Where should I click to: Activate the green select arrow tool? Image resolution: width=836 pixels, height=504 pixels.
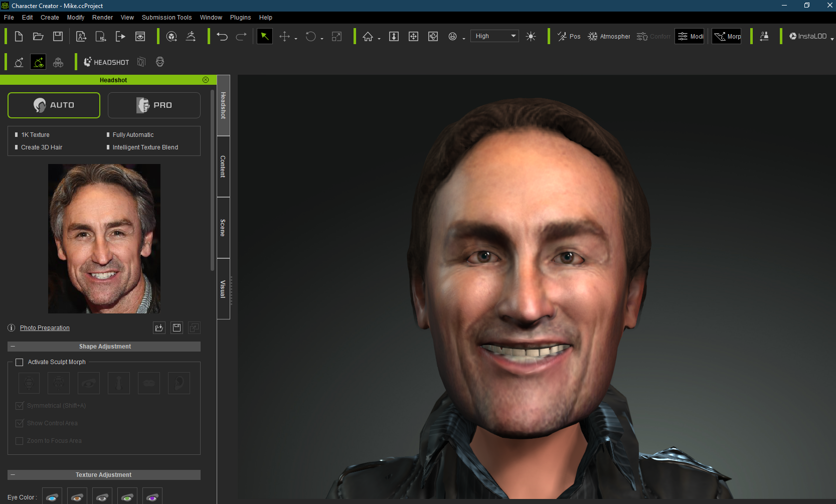265,37
